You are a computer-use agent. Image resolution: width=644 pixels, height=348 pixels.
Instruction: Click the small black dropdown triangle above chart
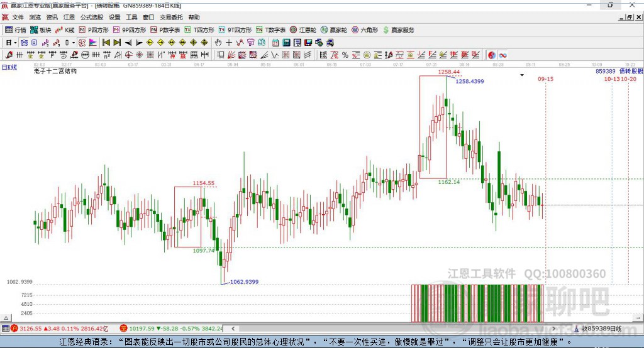coord(522,75)
